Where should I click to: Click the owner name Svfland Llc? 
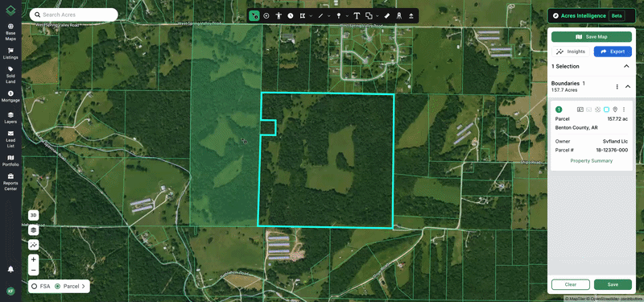click(615, 142)
